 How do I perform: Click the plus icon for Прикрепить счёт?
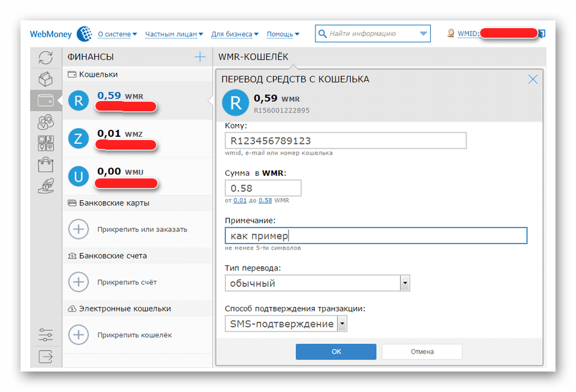tap(78, 281)
